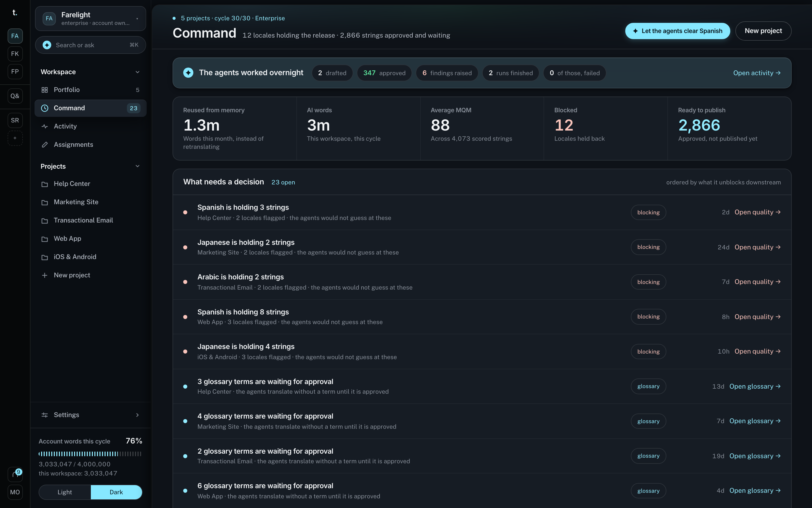Viewport: 812px width, 508px height.
Task: Click the 2 runs finished chip
Action: pyautogui.click(x=510, y=73)
